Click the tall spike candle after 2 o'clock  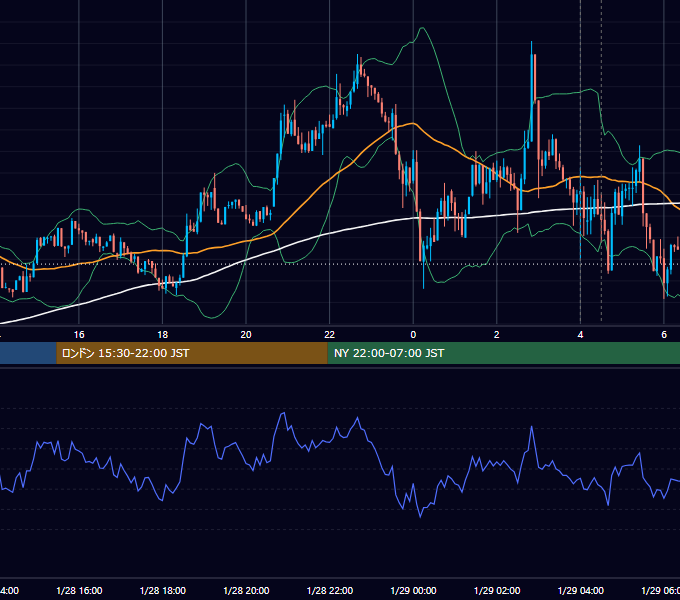point(532,91)
